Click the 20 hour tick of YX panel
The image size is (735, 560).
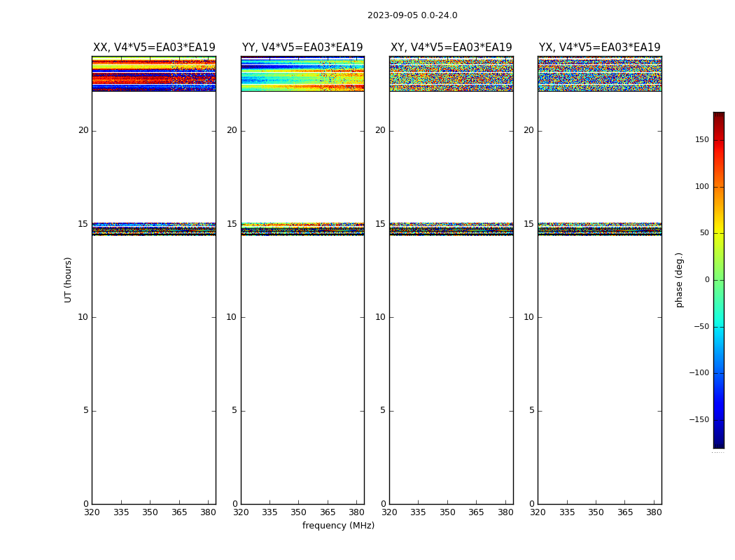528,130
